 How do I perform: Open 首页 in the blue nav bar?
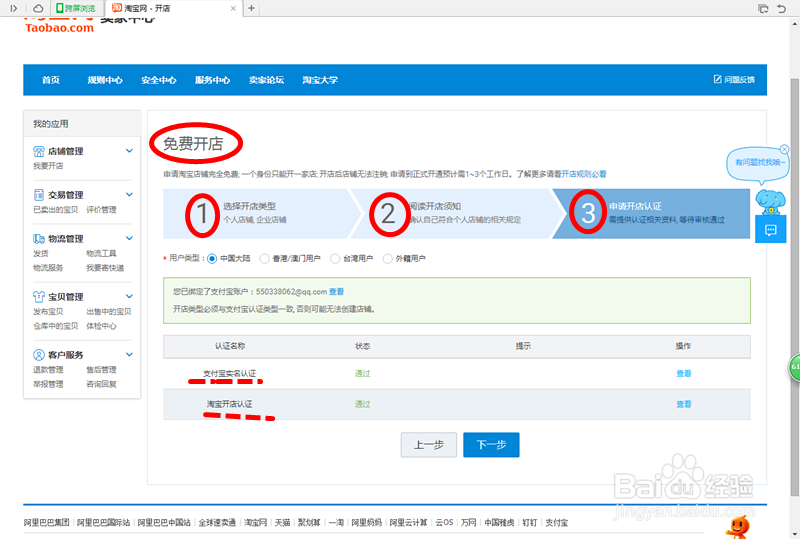pos(51,80)
